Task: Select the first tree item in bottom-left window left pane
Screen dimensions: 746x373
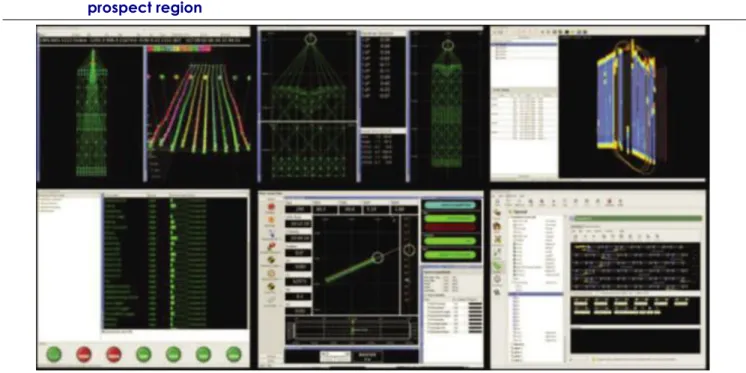Action: coord(52,200)
